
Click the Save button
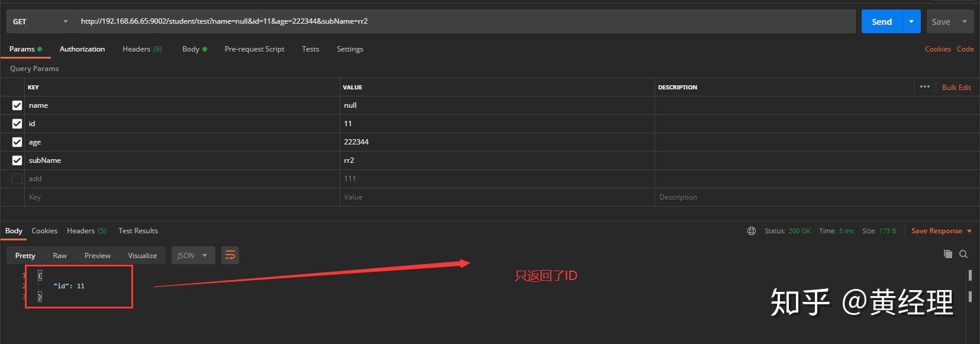[941, 21]
